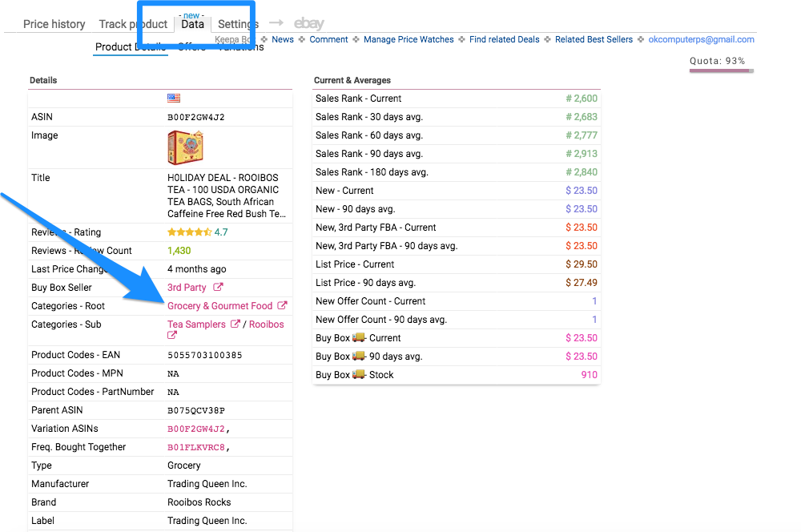Open the okcomputerps@gmail.com account link
Viewport: 801px width, 532px height.
click(702, 39)
